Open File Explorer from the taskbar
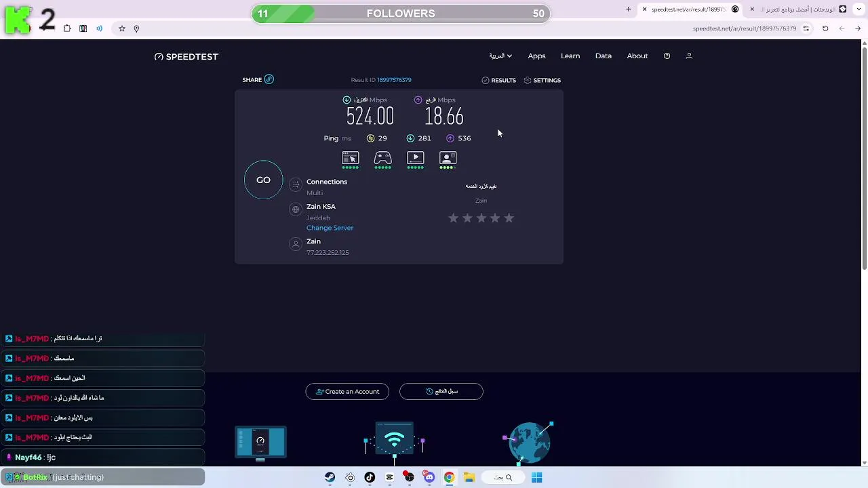This screenshot has width=868, height=488. [469, 477]
